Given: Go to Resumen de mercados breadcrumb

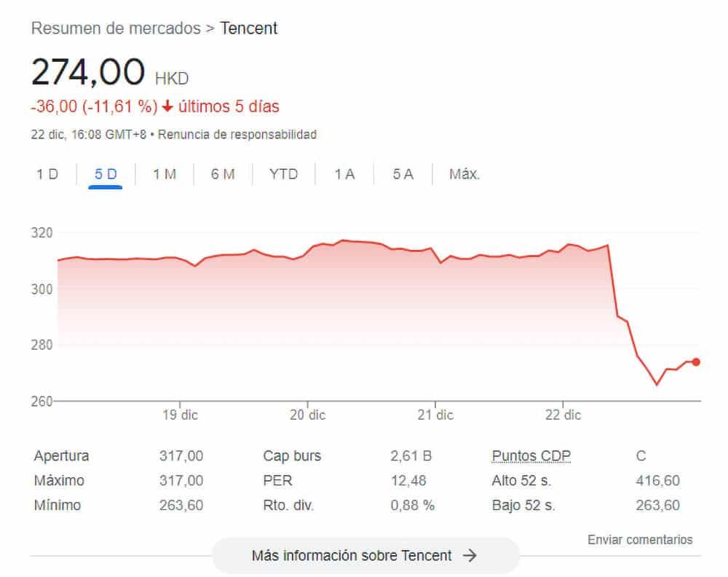Looking at the screenshot, I should [x=116, y=28].
